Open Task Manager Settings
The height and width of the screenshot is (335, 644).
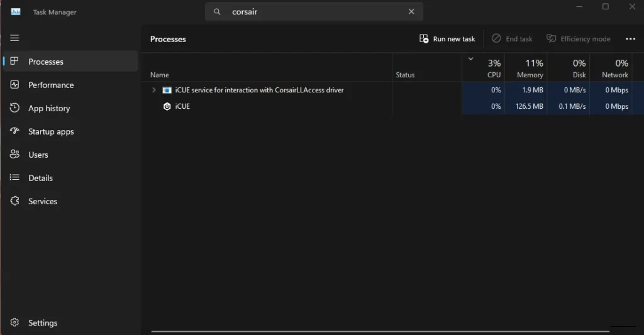(70, 322)
